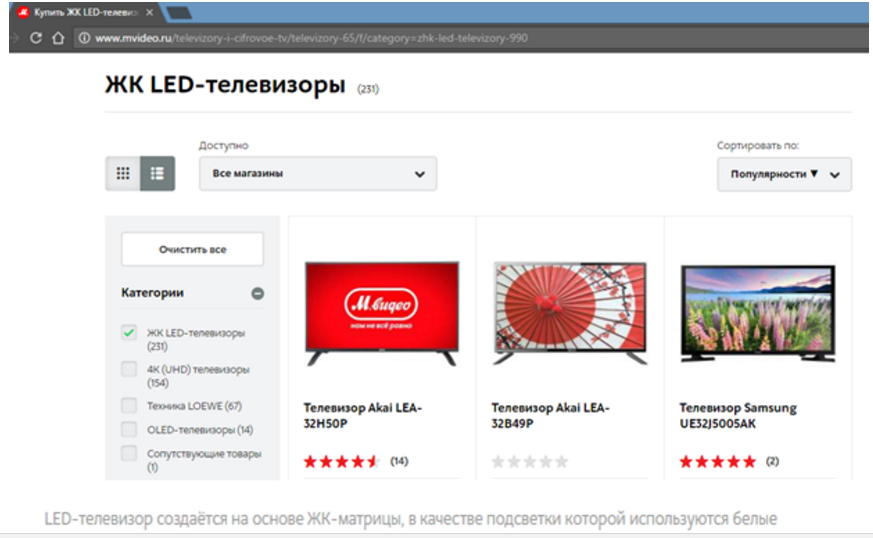Image resolution: width=873 pixels, height=538 pixels.
Task: Open Телевизор Akai LEA-32H50P product link
Action: point(362,415)
